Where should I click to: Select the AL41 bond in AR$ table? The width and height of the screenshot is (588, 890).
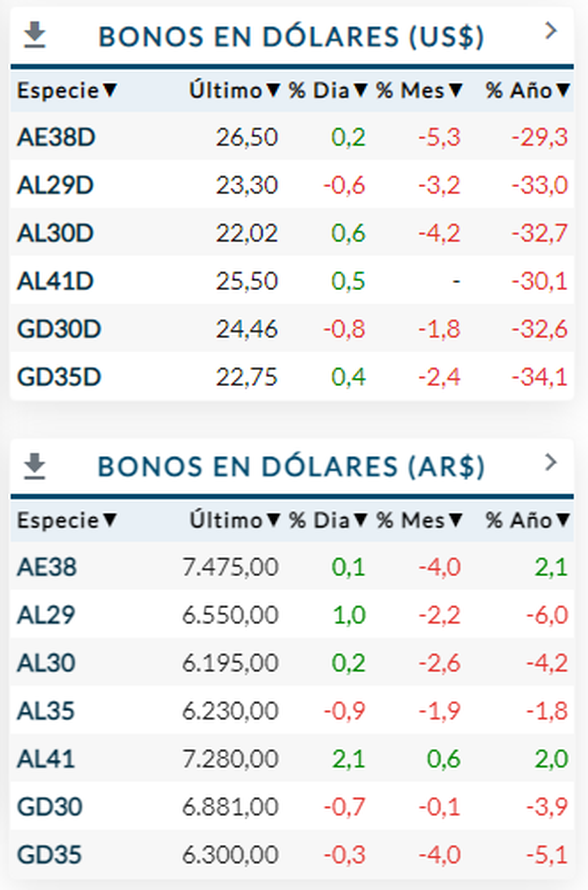click(x=46, y=759)
